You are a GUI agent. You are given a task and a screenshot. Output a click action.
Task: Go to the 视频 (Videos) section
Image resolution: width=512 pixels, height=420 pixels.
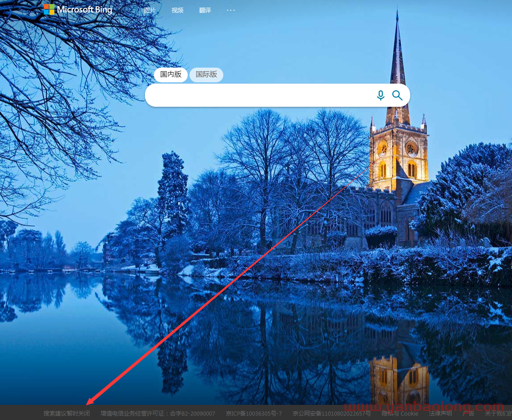pos(177,10)
